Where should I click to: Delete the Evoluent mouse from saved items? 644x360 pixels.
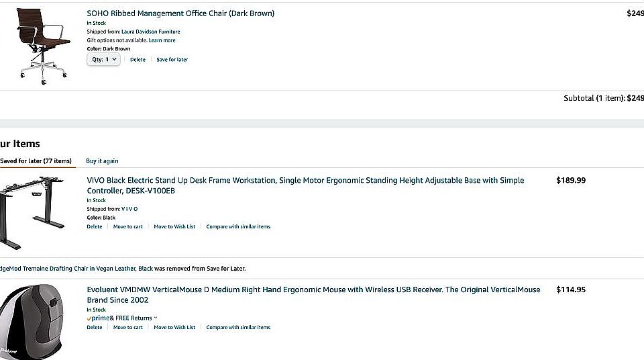click(x=95, y=328)
